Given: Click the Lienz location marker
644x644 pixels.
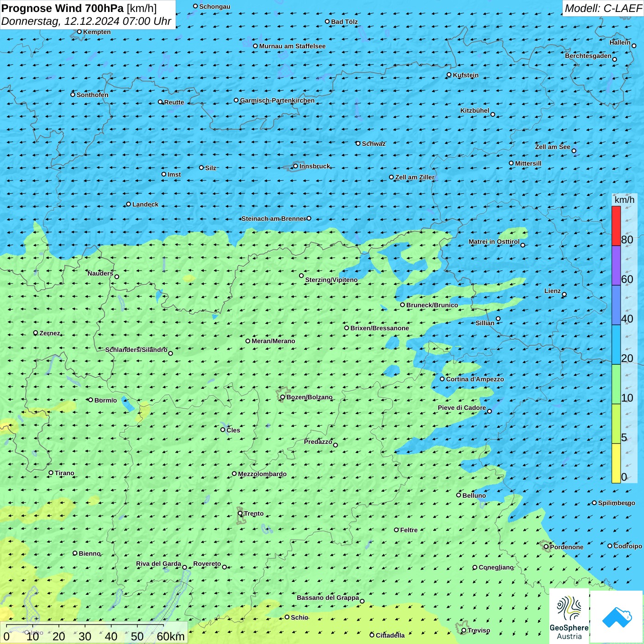Looking at the screenshot, I should click(x=564, y=294).
